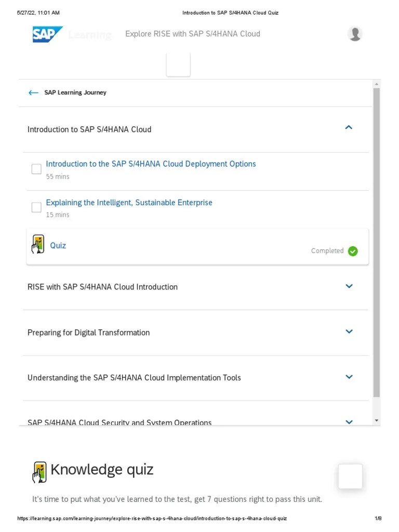Screen dimensions: 399x532
Task: Click the Learning text next to the SAP logo
Action: (x=90, y=35)
